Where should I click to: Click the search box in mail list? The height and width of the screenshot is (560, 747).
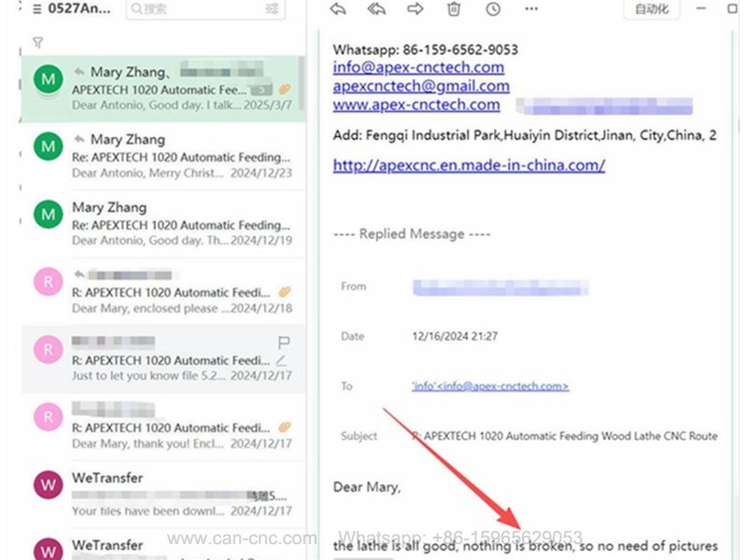[205, 9]
